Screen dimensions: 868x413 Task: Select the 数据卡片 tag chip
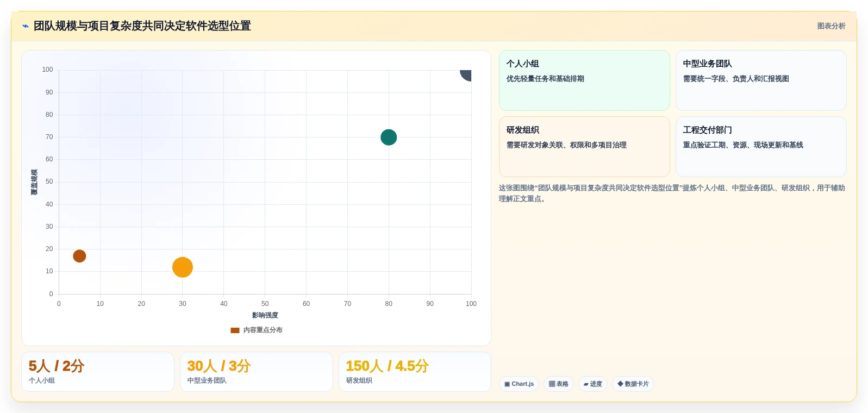point(633,384)
